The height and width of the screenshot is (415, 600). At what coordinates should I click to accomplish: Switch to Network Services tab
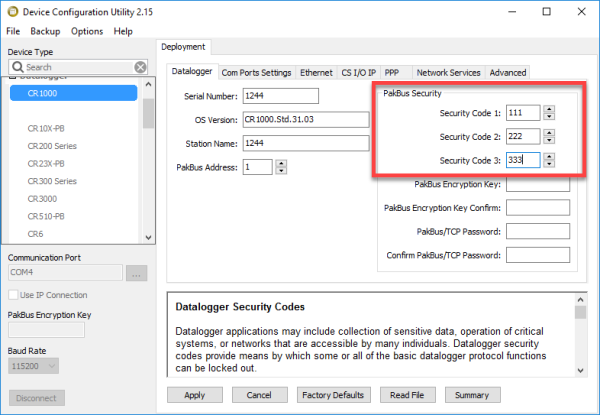[x=448, y=73]
